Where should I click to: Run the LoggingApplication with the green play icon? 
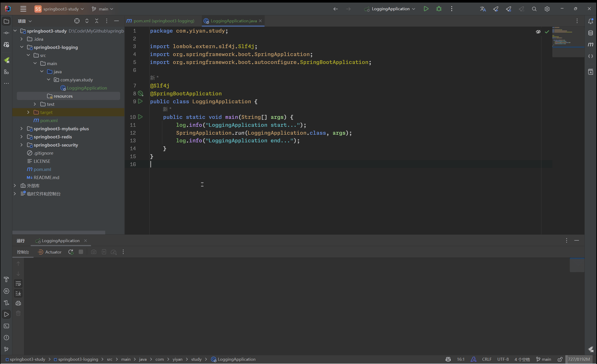click(426, 9)
